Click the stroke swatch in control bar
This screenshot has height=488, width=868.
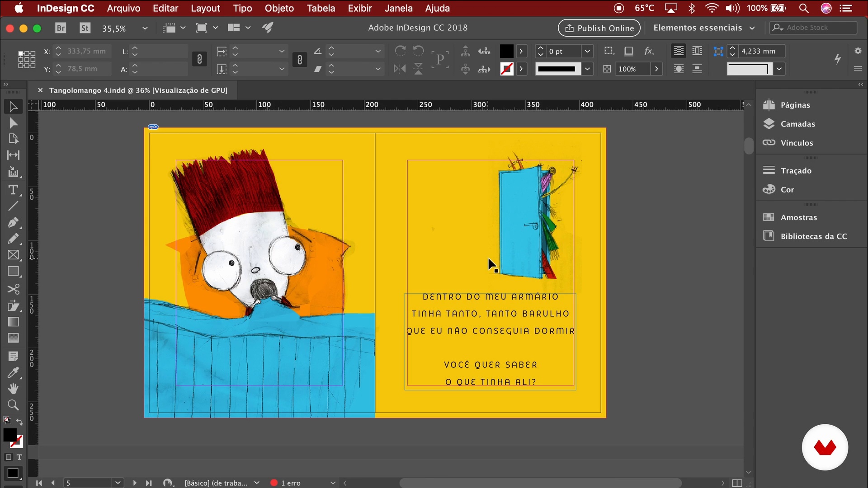click(x=506, y=69)
